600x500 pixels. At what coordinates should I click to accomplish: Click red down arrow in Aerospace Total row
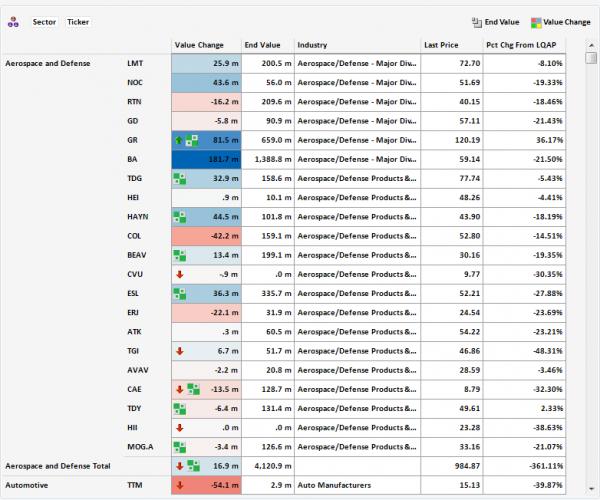[x=179, y=466]
